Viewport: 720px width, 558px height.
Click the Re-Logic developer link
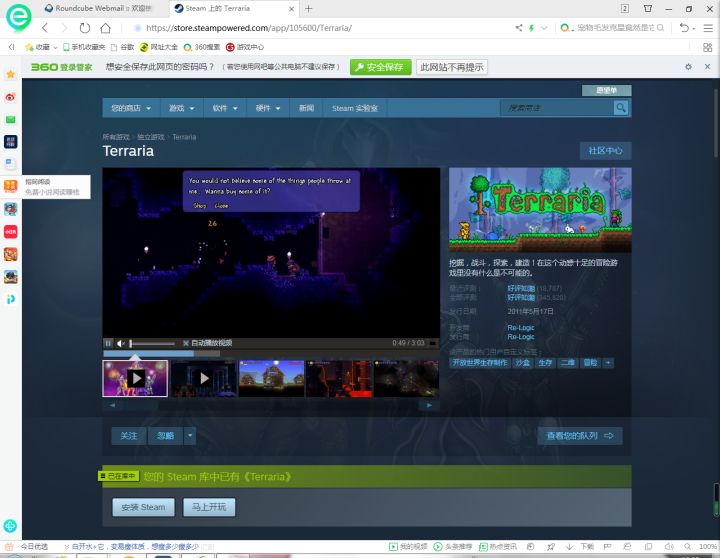click(x=521, y=328)
